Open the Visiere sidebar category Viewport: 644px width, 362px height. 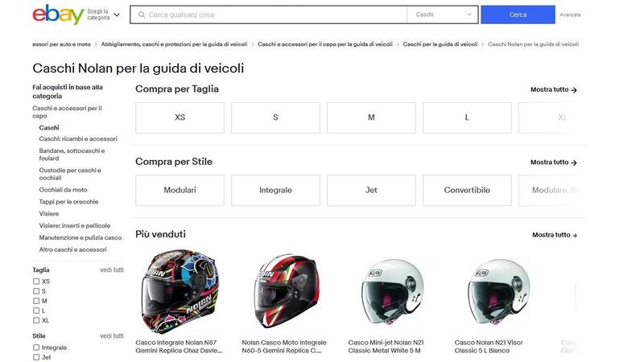(49, 214)
